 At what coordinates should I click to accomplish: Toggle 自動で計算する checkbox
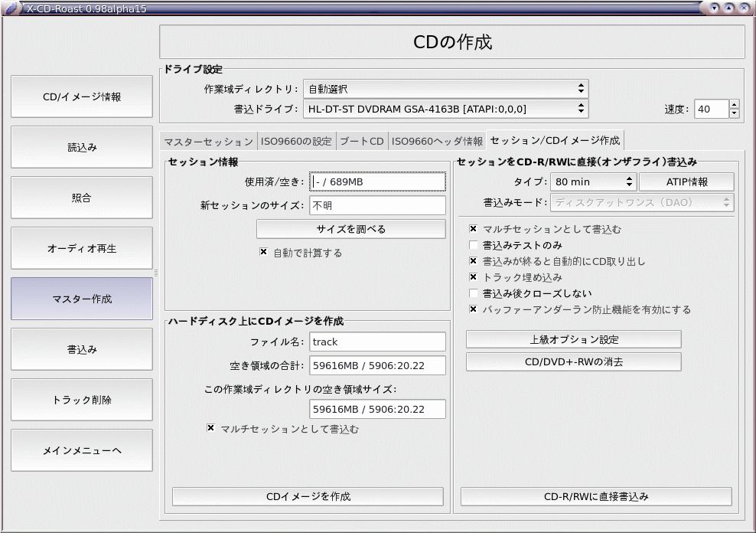264,252
